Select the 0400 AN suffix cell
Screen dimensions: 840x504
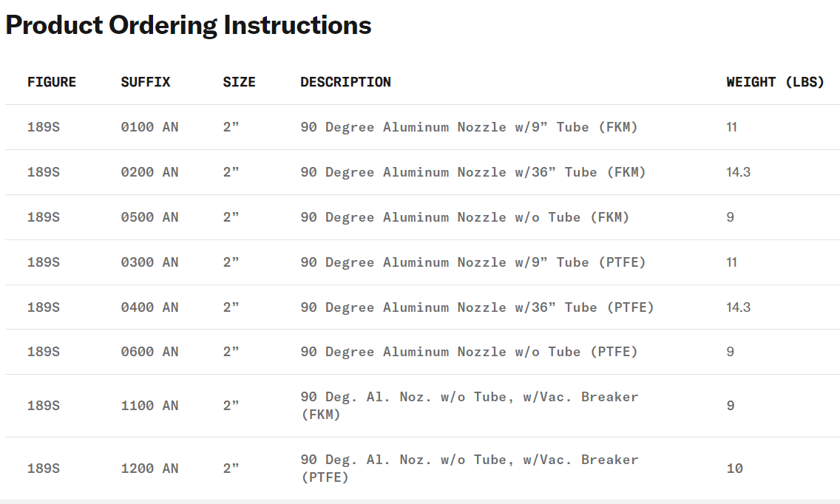click(x=149, y=307)
